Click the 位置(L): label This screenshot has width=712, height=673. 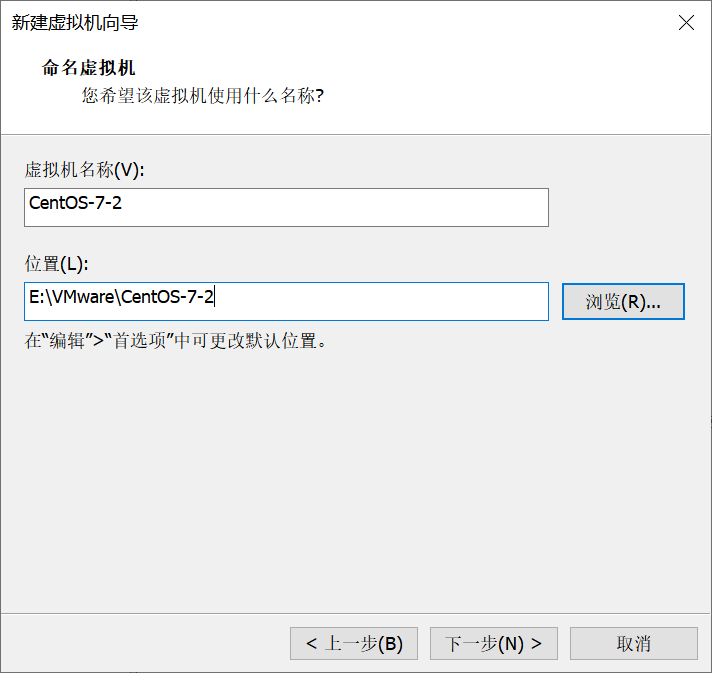click(x=57, y=264)
